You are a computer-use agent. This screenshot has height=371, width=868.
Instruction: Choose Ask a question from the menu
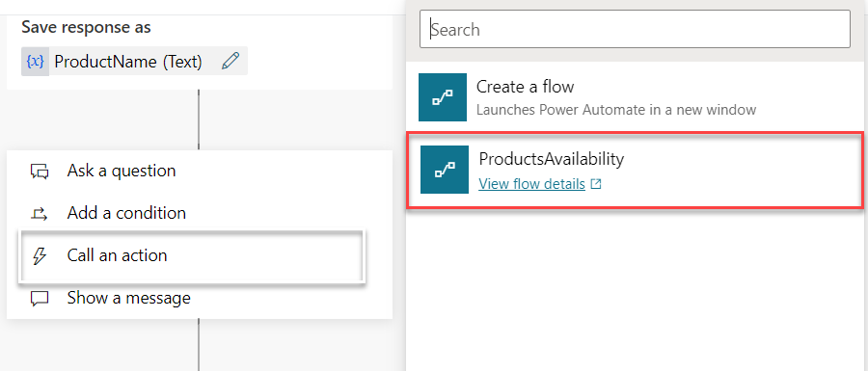click(x=200, y=171)
